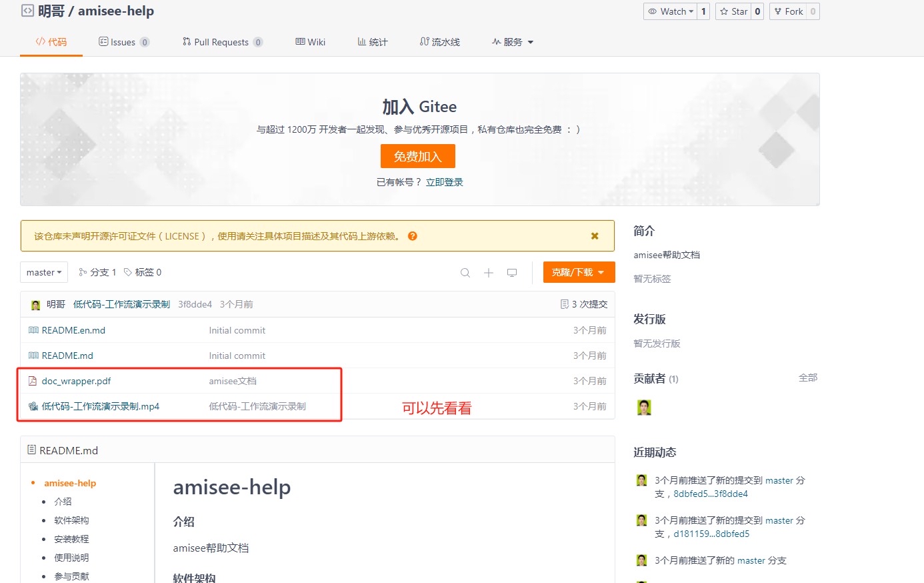Click the Star count 0
The width and height of the screenshot is (924, 583).
[x=757, y=11]
